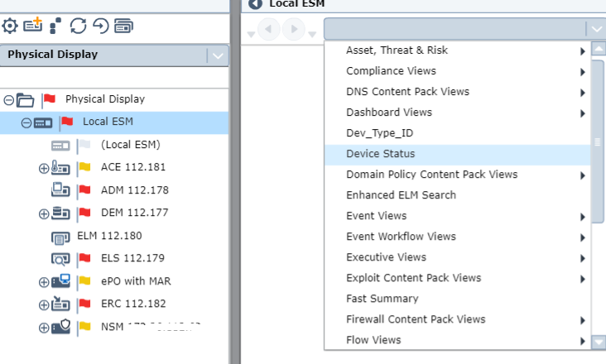Select the Fast Summary view

pyautogui.click(x=457, y=299)
